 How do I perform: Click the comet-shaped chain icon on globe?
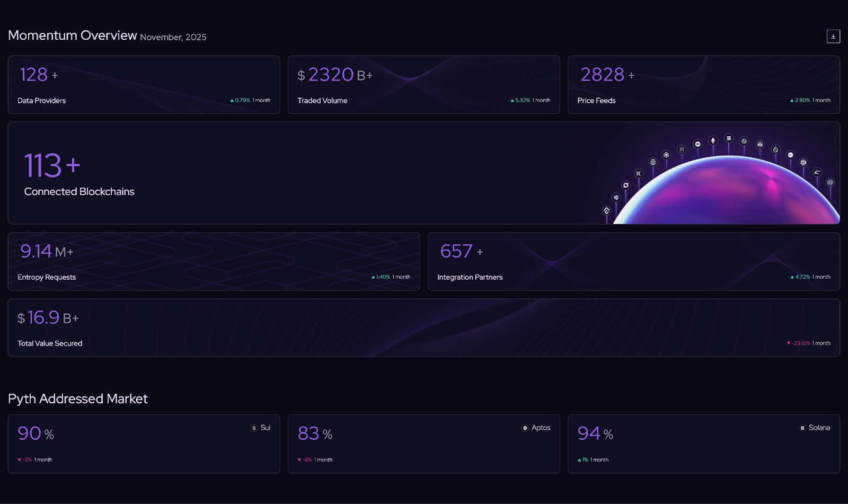coord(817,172)
